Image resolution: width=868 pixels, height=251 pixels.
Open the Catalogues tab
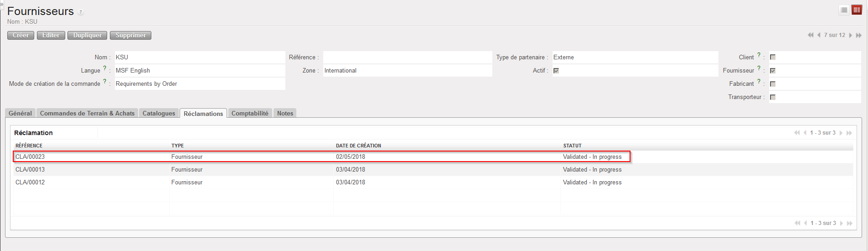(x=159, y=113)
